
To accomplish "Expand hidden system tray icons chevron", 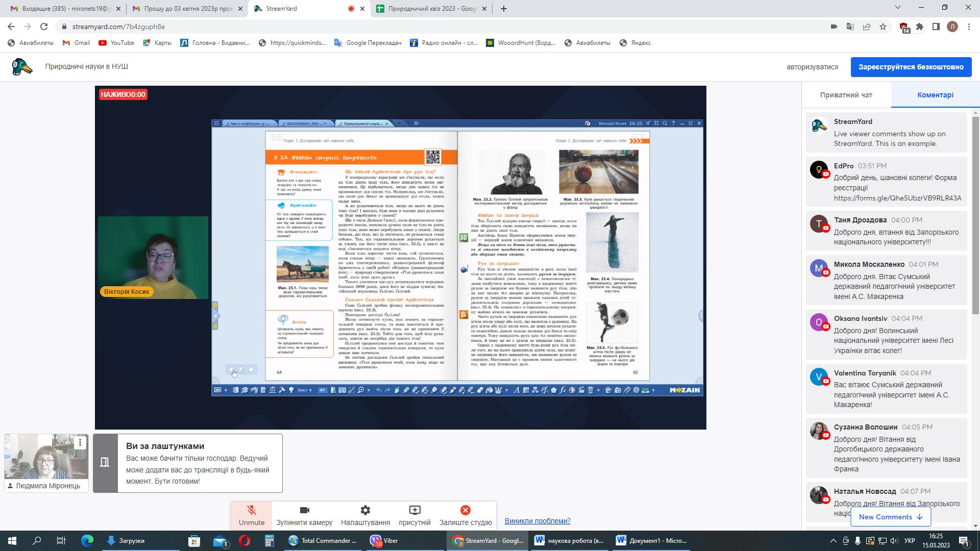I will click(834, 541).
